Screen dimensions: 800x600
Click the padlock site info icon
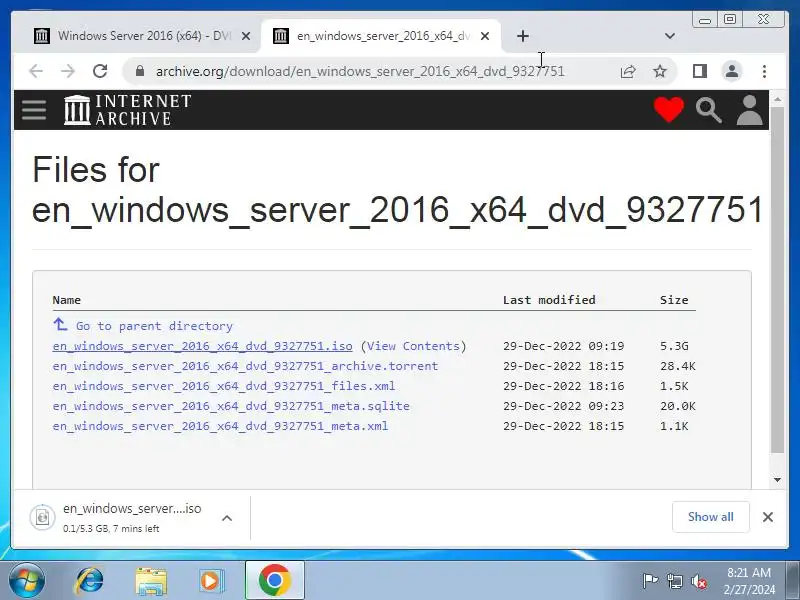140,71
